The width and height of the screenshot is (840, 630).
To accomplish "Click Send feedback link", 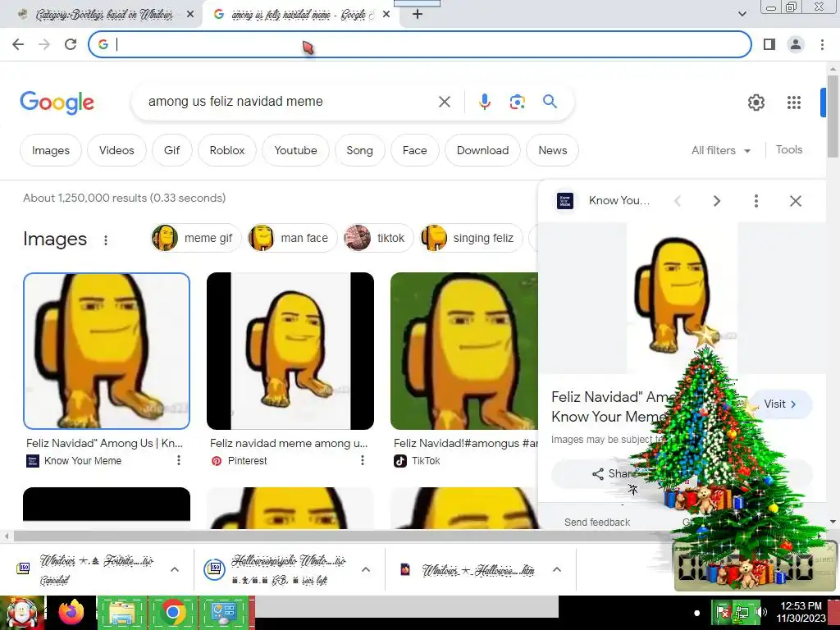I will pyautogui.click(x=597, y=523).
